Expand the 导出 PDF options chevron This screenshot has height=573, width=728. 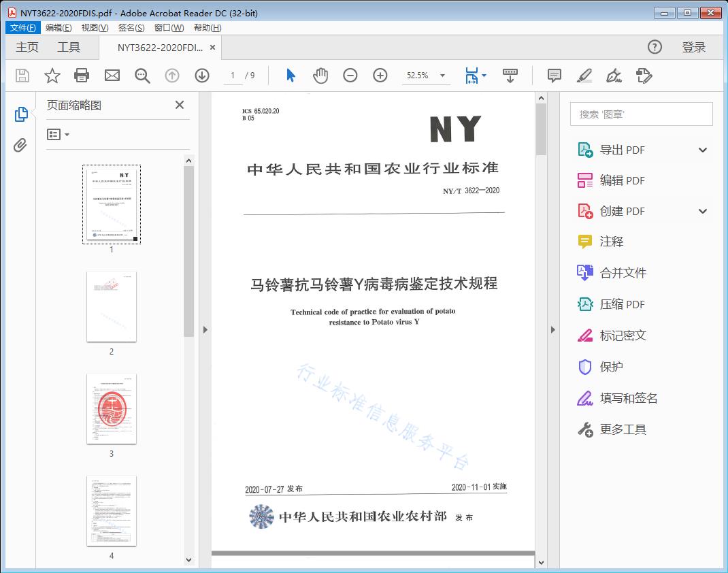click(x=702, y=149)
